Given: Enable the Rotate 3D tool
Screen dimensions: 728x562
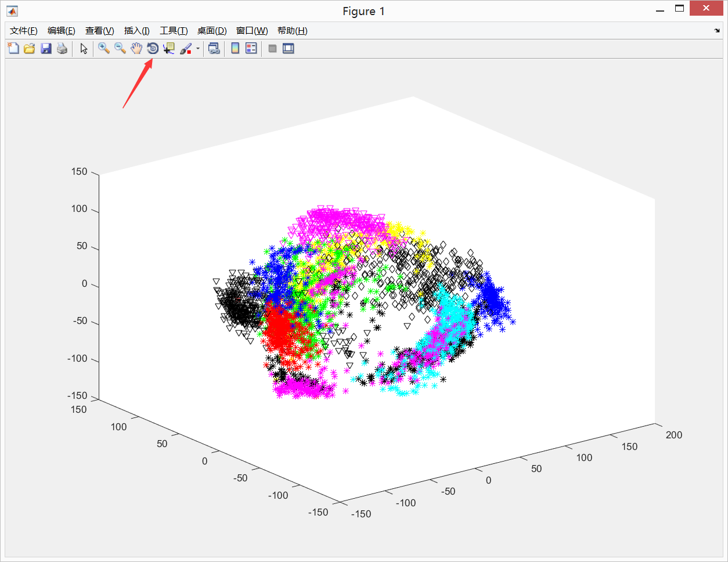Looking at the screenshot, I should (x=153, y=49).
